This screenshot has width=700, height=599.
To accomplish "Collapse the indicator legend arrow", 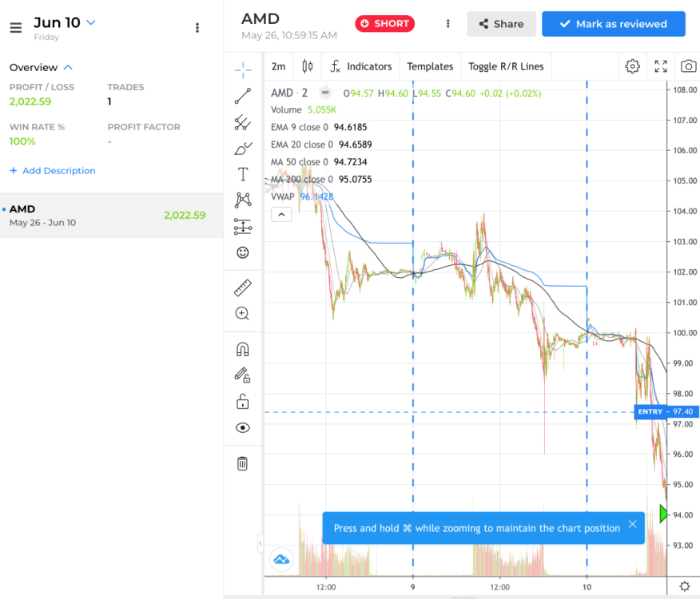I will tap(280, 214).
